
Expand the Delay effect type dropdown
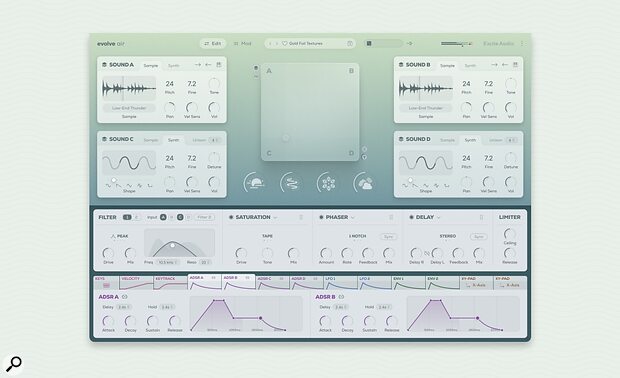click(438, 217)
